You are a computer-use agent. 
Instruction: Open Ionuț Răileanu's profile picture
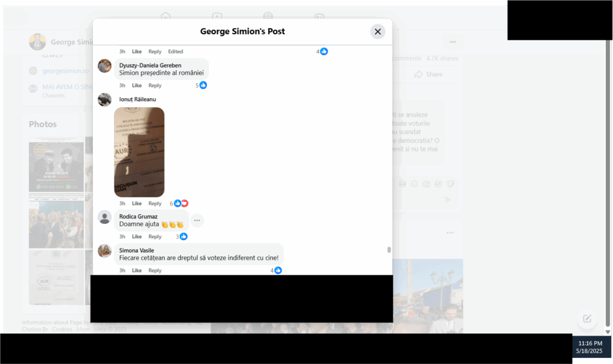(x=104, y=100)
